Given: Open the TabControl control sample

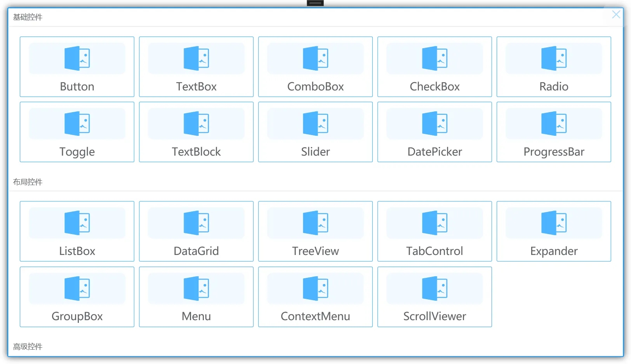Looking at the screenshot, I should click(x=434, y=231).
